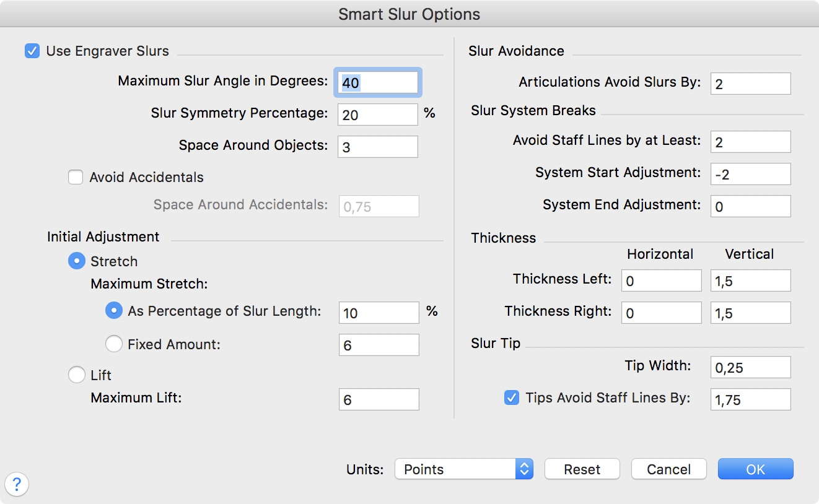Select the Lift radio button
The height and width of the screenshot is (504, 819).
[76, 375]
